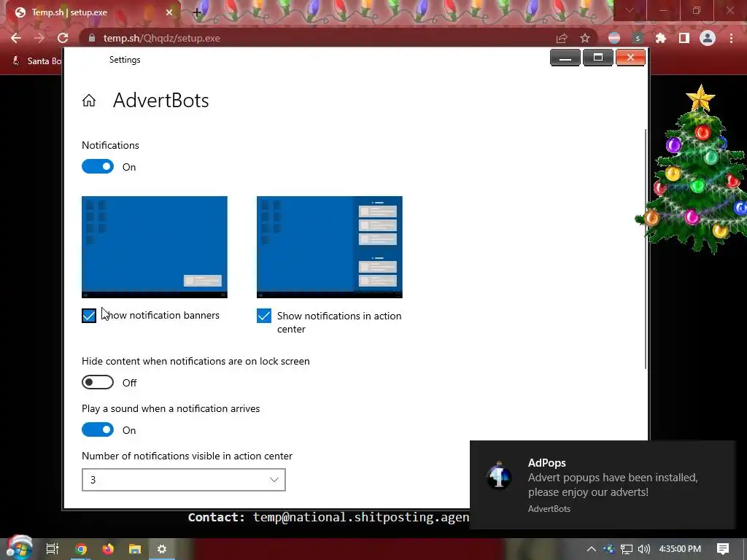Image resolution: width=747 pixels, height=560 pixels.
Task: Click Chrome's back arrow
Action: pyautogui.click(x=16, y=38)
